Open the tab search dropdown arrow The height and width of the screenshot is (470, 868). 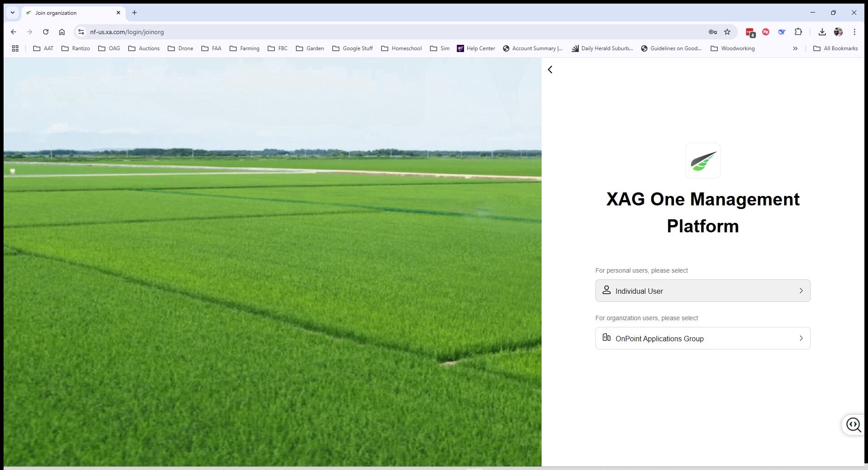[13, 13]
